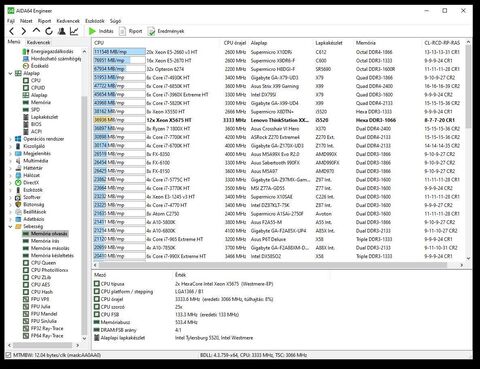This screenshot has width=480, height=369.
Task: Expand the Multimédia node
Action: [10, 161]
